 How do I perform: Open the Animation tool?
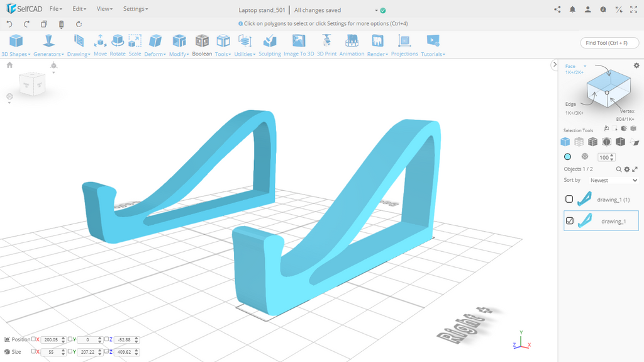[x=352, y=44]
